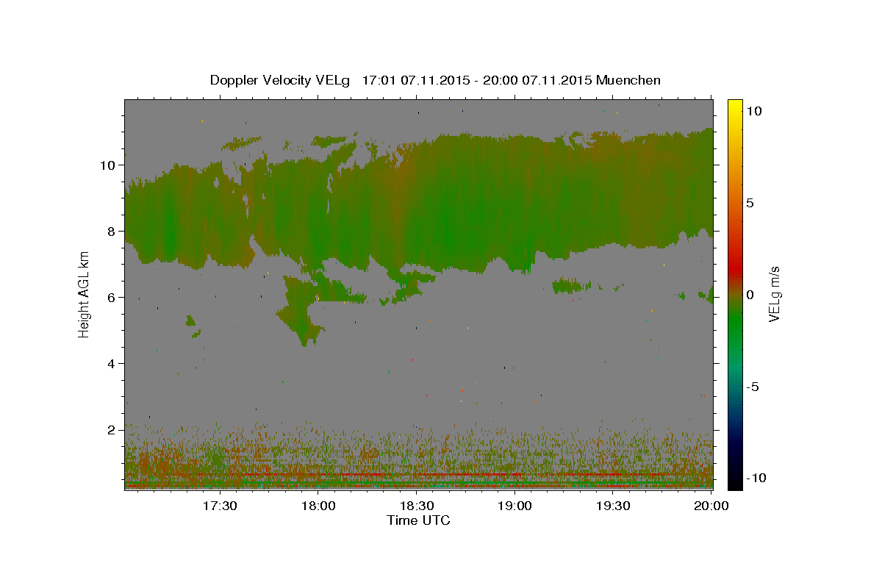Screen dimensions: 882x588
Task: Click the dark bottom of the colorbar
Action: (x=735, y=478)
